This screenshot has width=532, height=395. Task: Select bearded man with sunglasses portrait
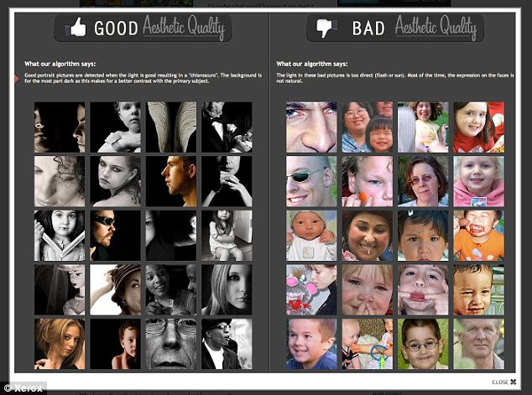click(115, 235)
